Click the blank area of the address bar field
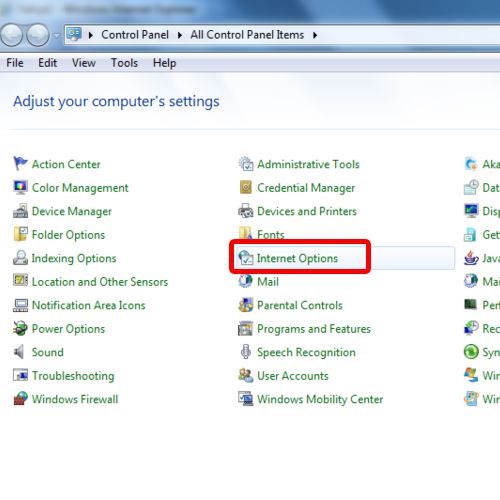The image size is (500, 500). tap(410, 35)
